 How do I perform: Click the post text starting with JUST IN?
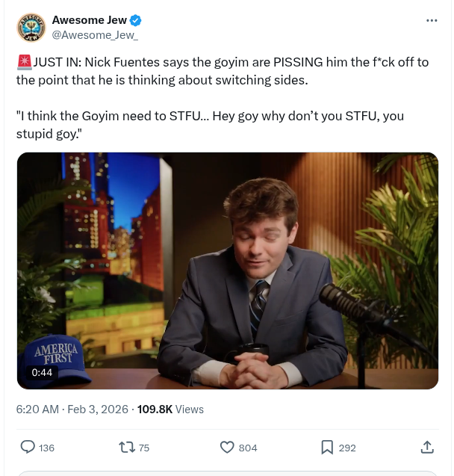(x=223, y=71)
